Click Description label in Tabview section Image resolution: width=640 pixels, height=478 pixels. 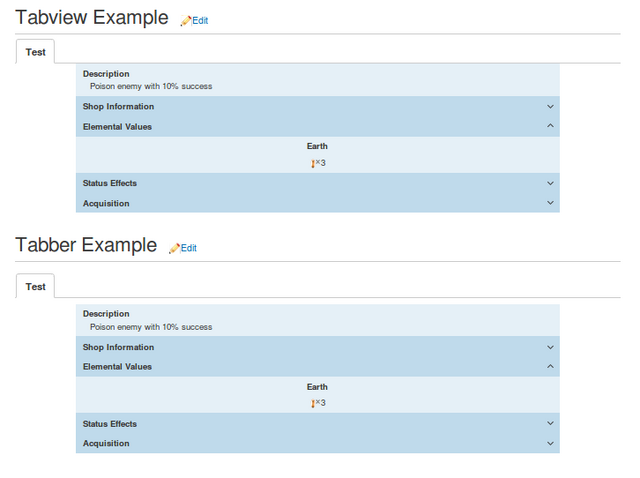106,74
